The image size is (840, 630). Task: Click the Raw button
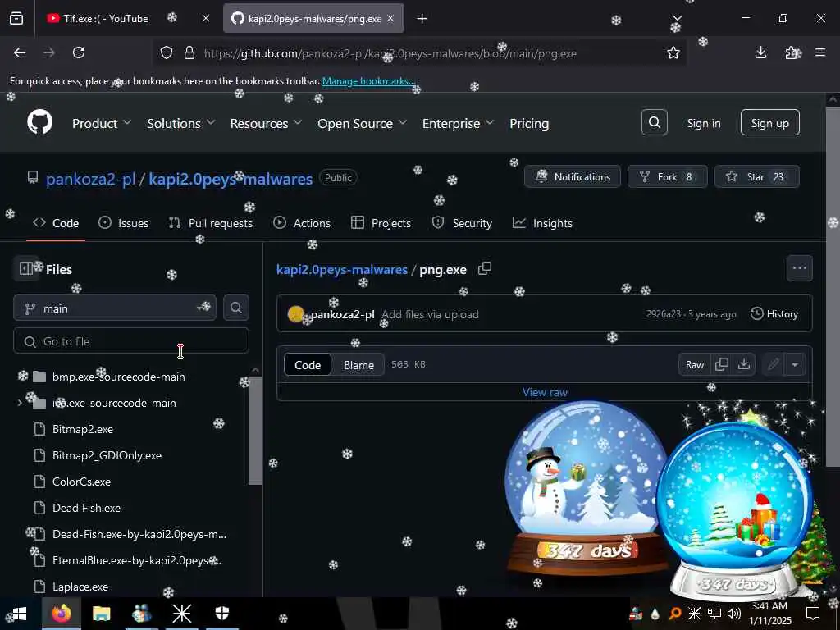click(694, 364)
